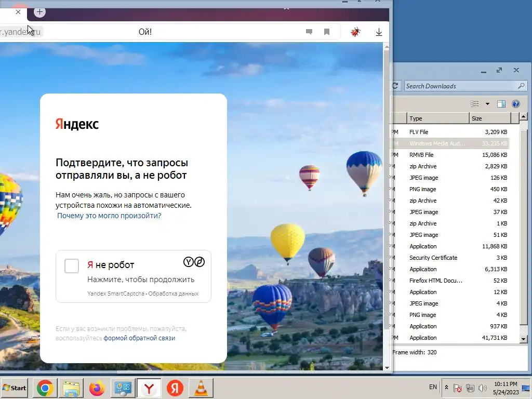
Task: Open the "Почему это могло произойти?" link
Action: (x=109, y=216)
